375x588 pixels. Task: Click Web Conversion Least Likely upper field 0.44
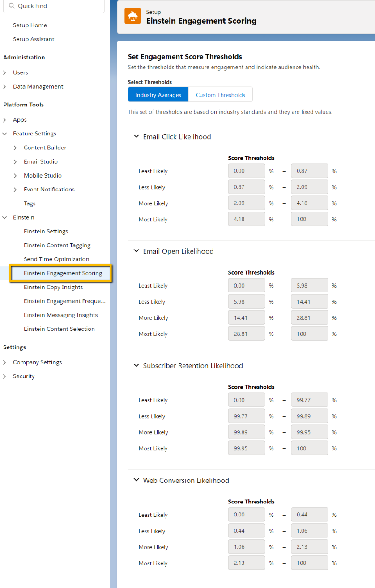(310, 515)
